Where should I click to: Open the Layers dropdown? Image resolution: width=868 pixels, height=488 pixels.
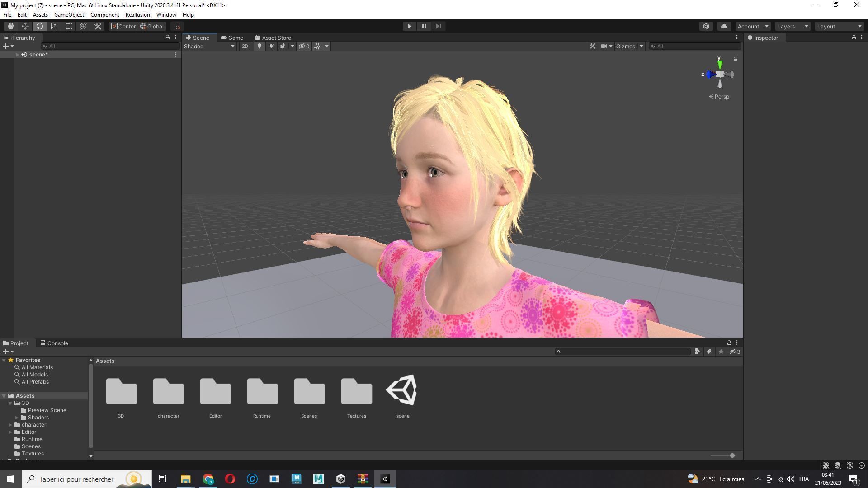(x=793, y=26)
